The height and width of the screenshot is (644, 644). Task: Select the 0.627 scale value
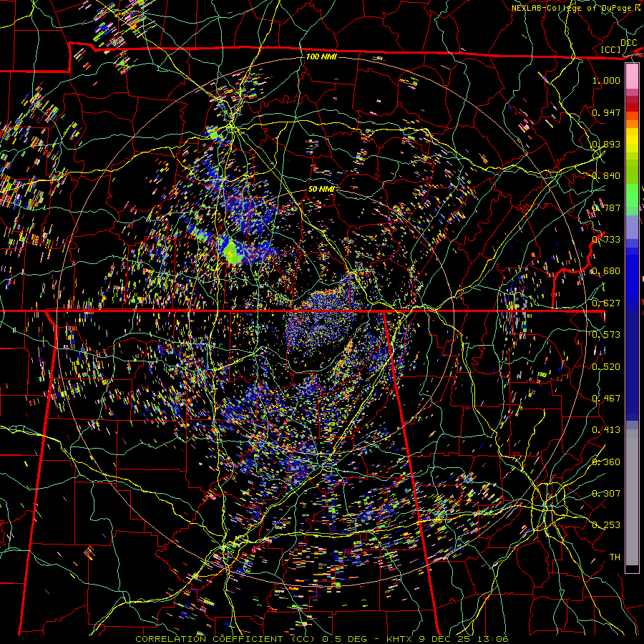click(606, 303)
